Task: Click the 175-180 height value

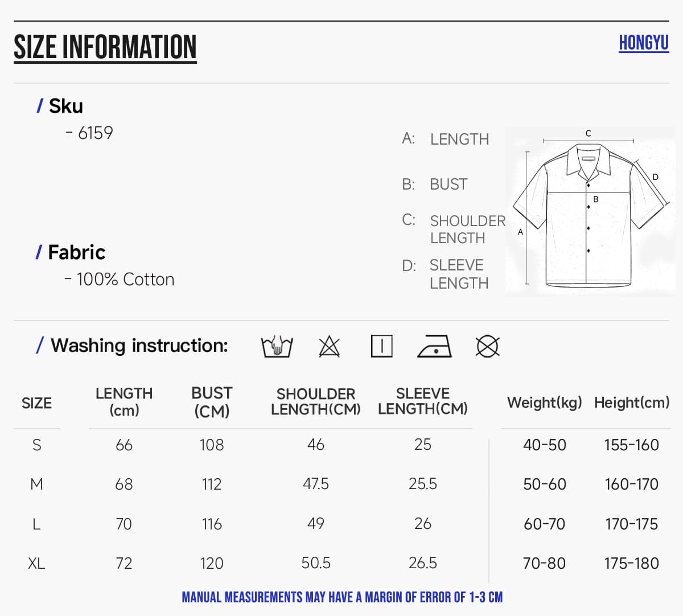Action: point(632,563)
